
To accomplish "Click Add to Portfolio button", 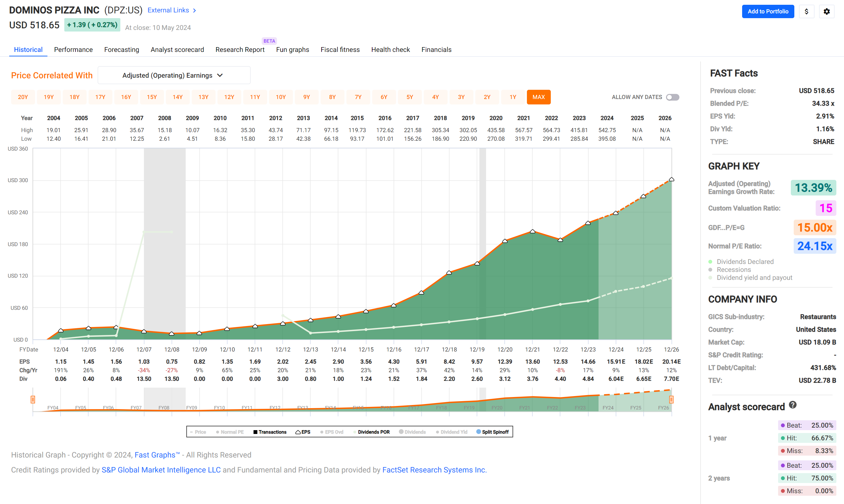I will click(x=768, y=11).
